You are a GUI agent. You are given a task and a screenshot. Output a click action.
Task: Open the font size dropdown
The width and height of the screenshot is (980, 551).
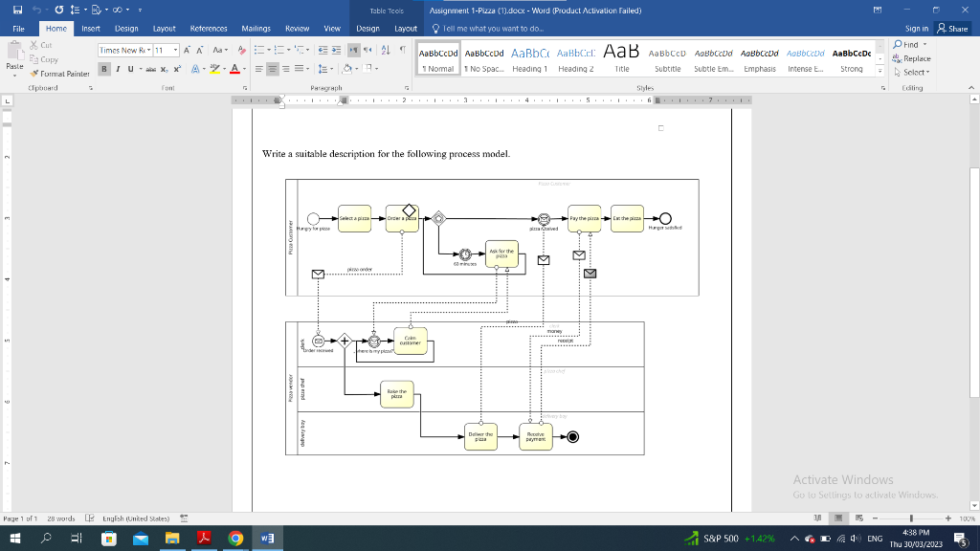point(175,50)
